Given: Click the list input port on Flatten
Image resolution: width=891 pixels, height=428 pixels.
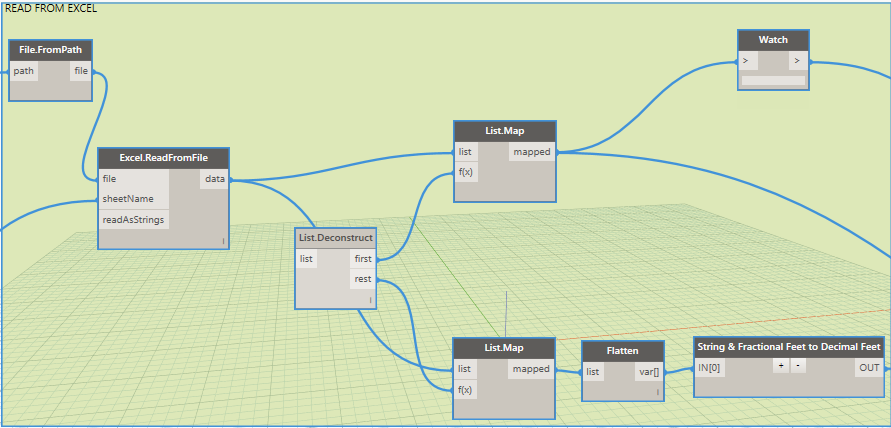Looking at the screenshot, I should (593, 372).
